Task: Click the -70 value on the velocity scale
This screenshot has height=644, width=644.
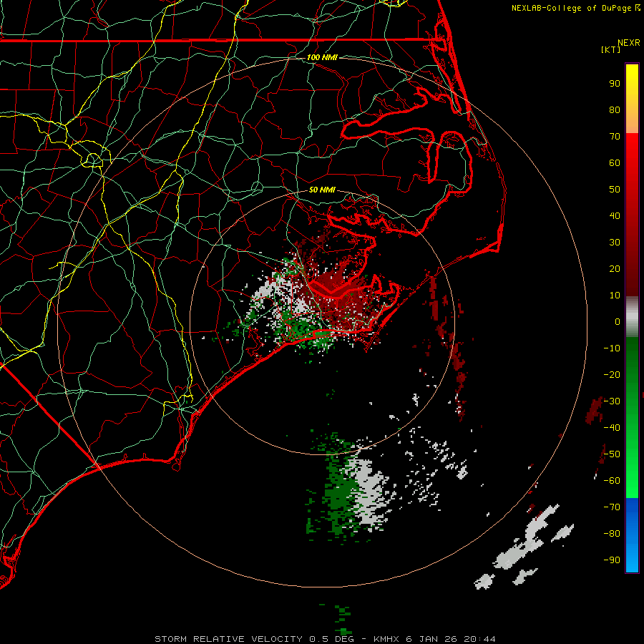Action: click(x=612, y=507)
